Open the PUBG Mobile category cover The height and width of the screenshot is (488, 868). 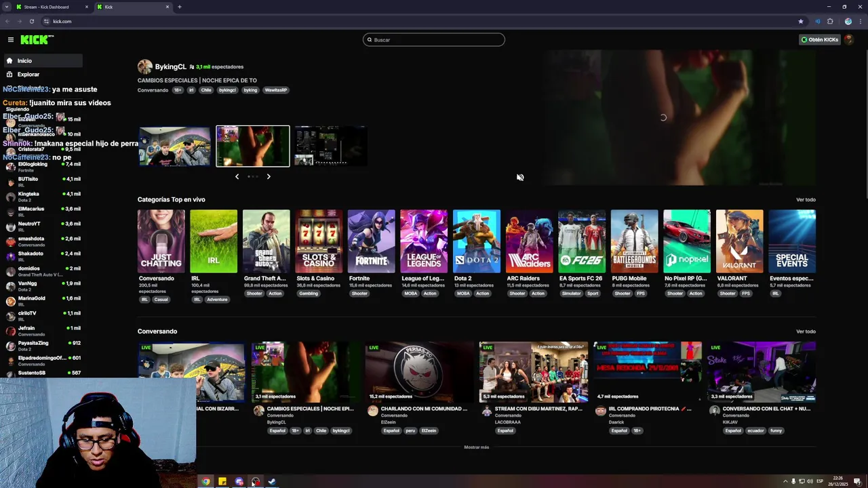tap(634, 241)
